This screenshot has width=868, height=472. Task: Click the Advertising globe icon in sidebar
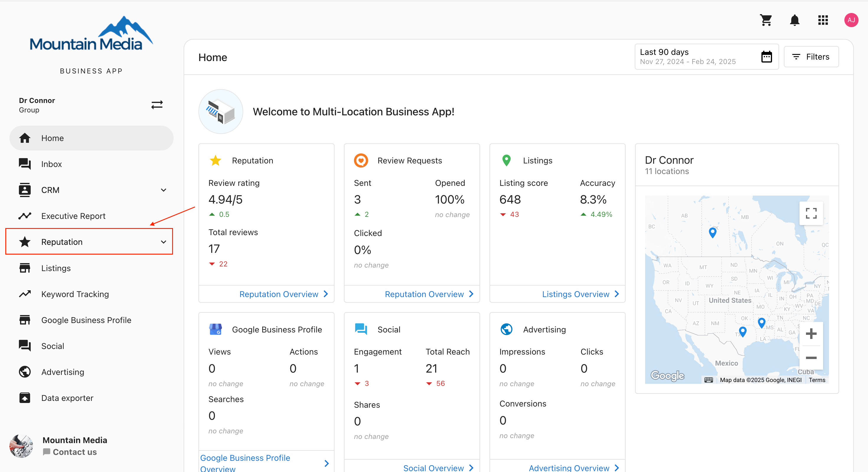tap(25, 372)
